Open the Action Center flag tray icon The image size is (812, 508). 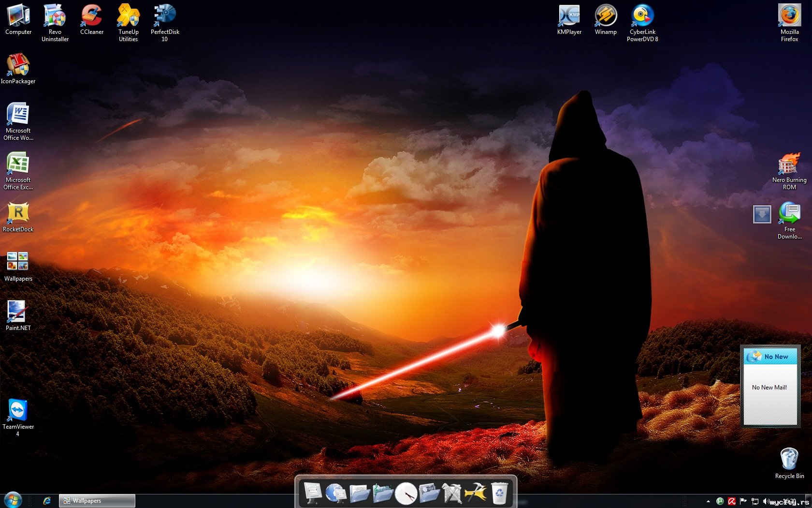(x=743, y=501)
